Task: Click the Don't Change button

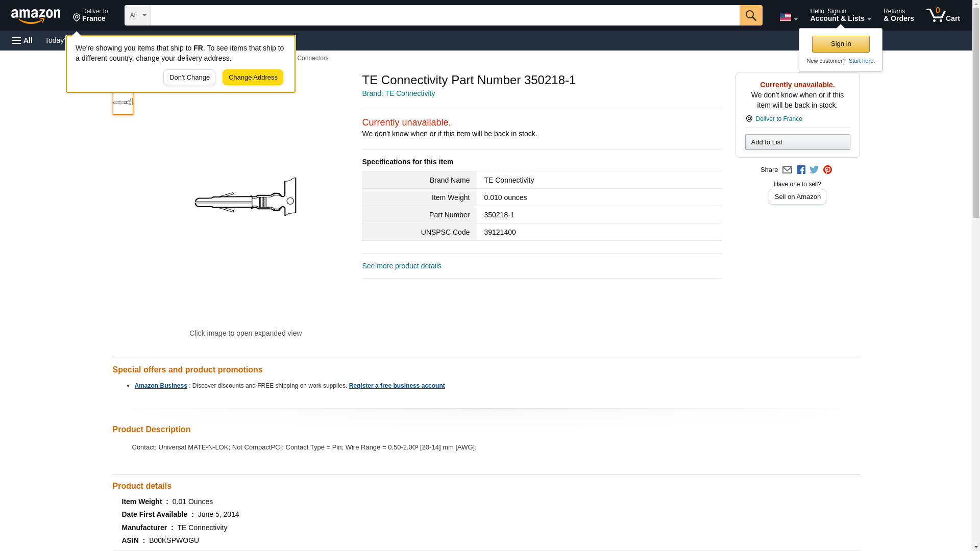Action: click(189, 78)
